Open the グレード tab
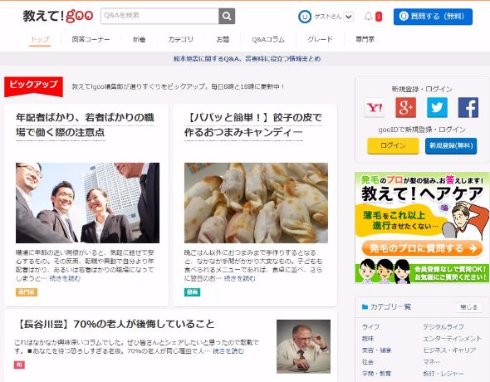The width and height of the screenshot is (490, 382). coord(320,39)
